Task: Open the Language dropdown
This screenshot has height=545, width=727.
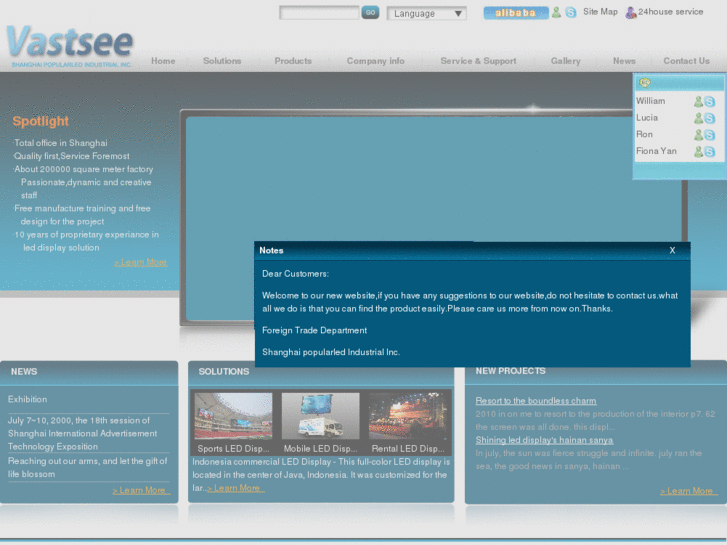Action: pos(427,13)
